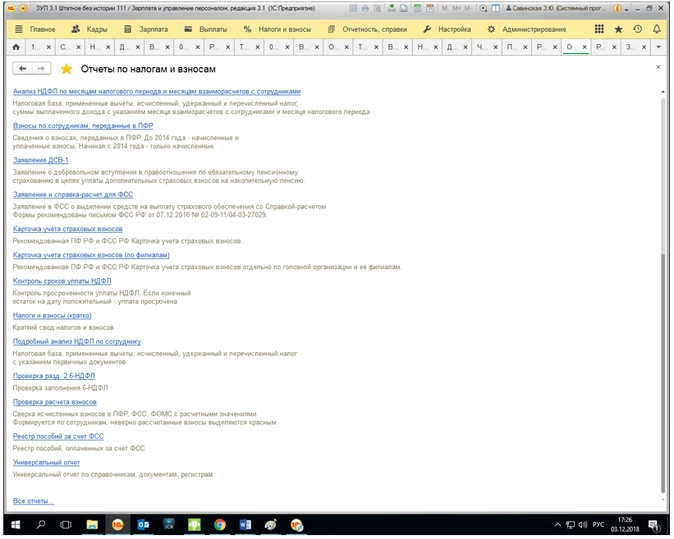Image resolution: width=674 pixels, height=539 pixels.
Task: Click the window layout panels icon
Action: 496,8
